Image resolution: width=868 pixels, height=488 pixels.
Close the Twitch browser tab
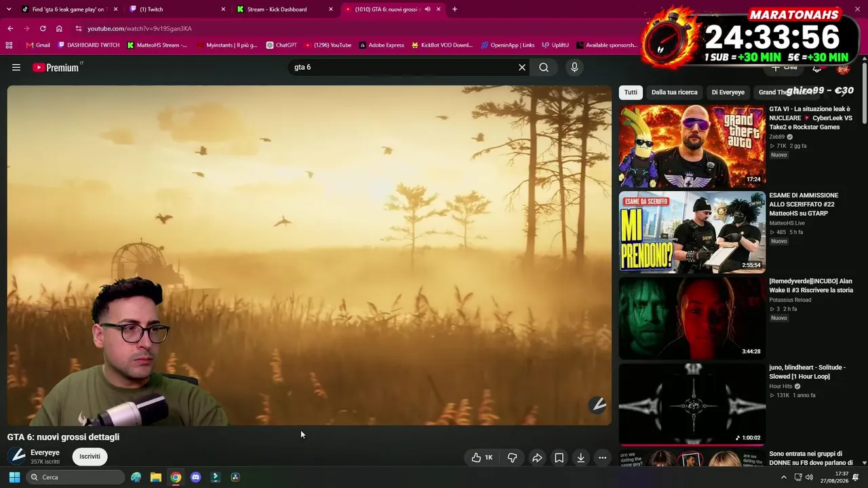pyautogui.click(x=223, y=9)
